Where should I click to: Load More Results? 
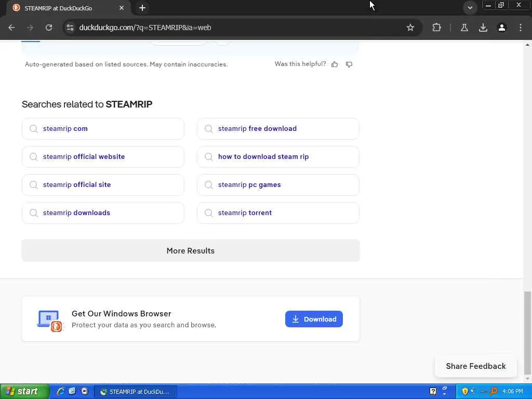(190, 251)
